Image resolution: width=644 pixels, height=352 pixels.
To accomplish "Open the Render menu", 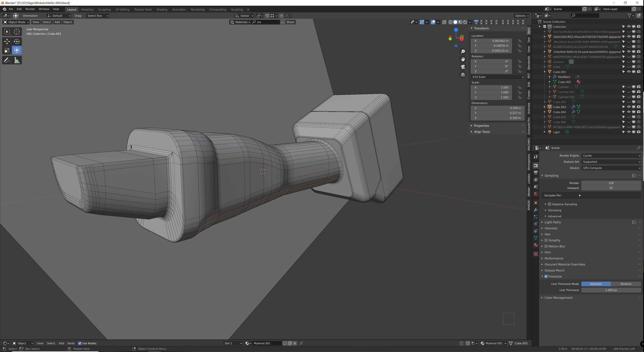I will pos(30,9).
